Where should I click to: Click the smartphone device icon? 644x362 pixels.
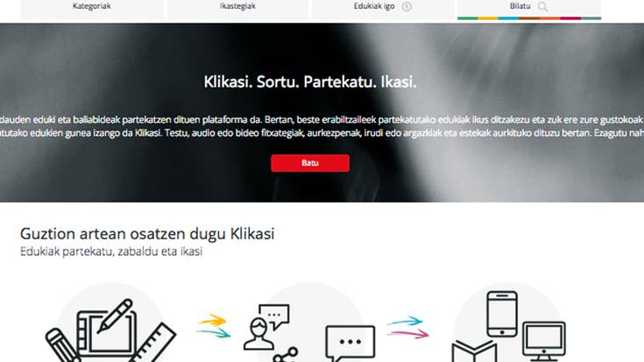pyautogui.click(x=502, y=314)
